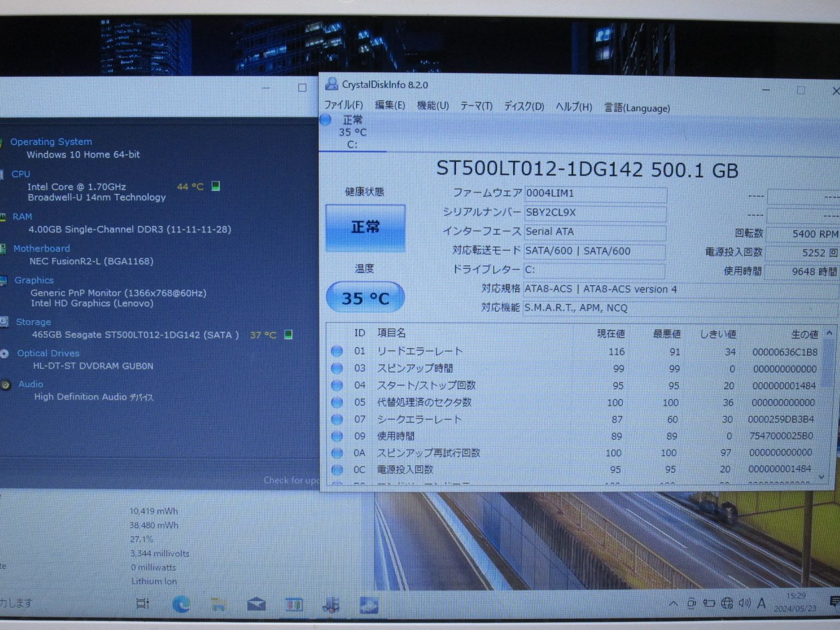Open the 言語(Language) menu
840x630 pixels.
click(x=637, y=108)
